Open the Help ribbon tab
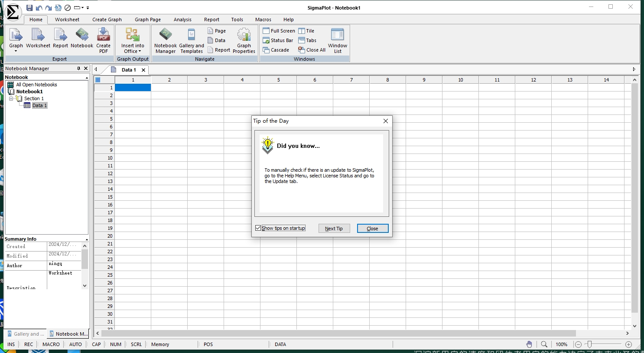 289,20
